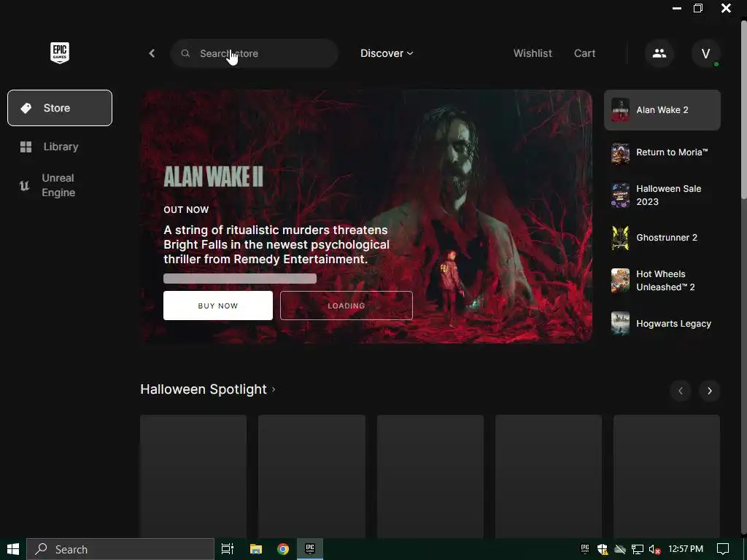This screenshot has height=560, width=747.
Task: Minimize the Epic Games window
Action: point(676,8)
